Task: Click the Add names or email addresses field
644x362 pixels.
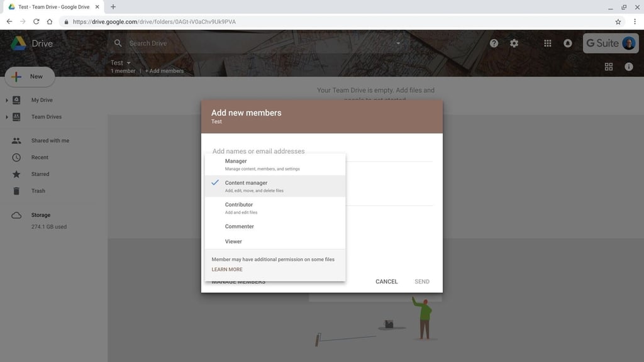Action: point(322,151)
